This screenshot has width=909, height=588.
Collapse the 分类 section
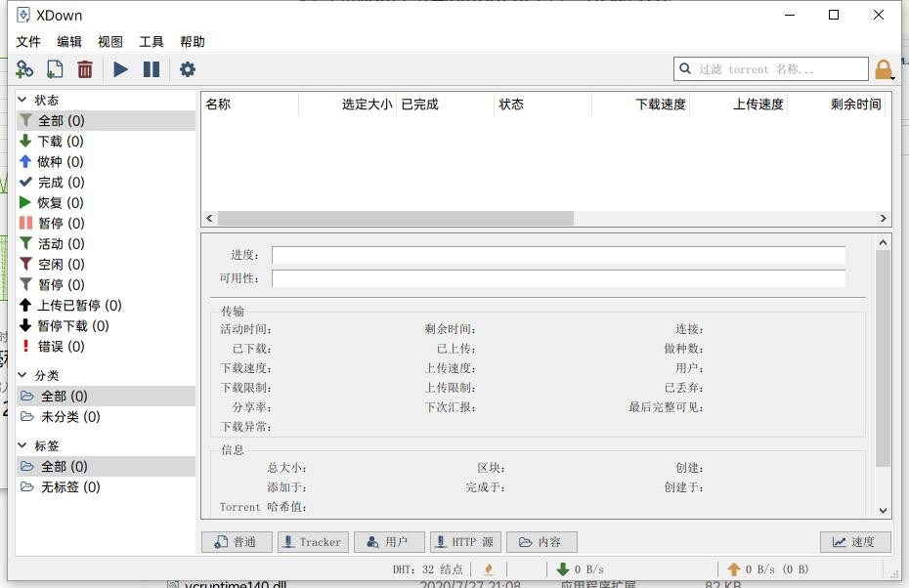tap(23, 375)
